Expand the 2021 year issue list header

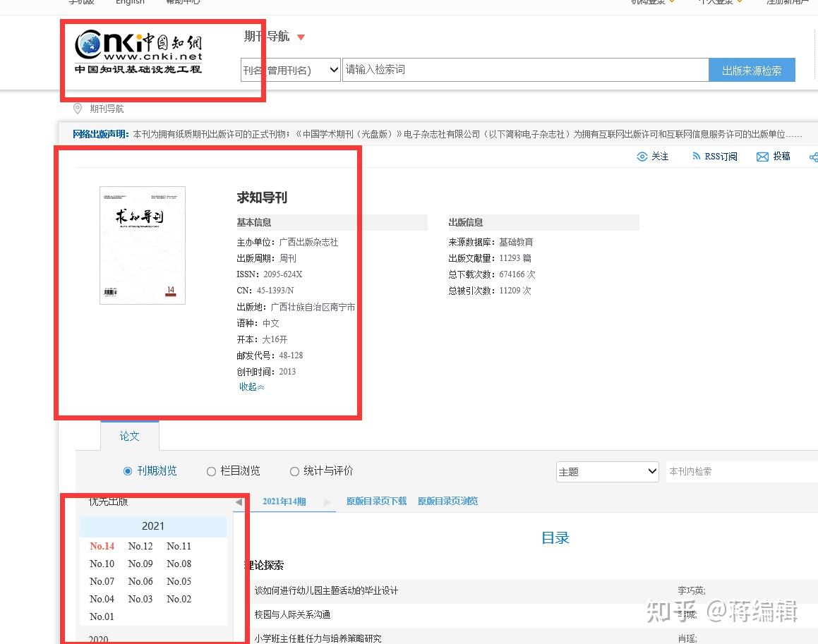[x=153, y=526]
